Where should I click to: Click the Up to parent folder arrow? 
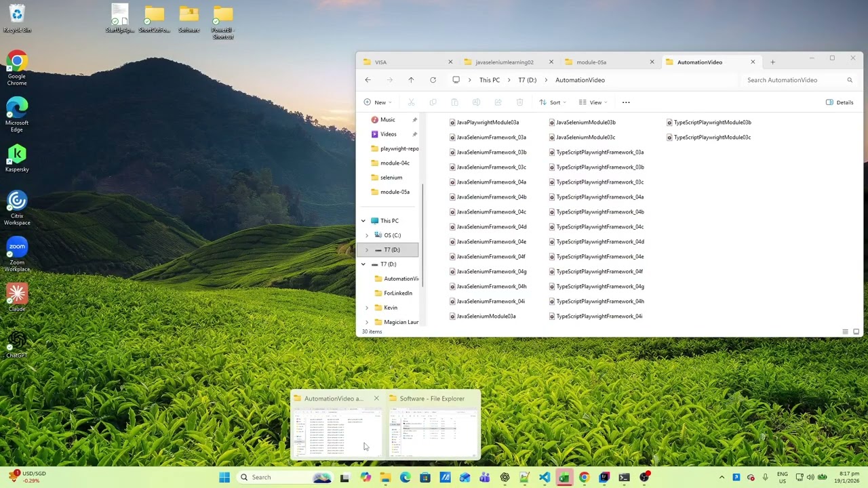click(x=411, y=80)
